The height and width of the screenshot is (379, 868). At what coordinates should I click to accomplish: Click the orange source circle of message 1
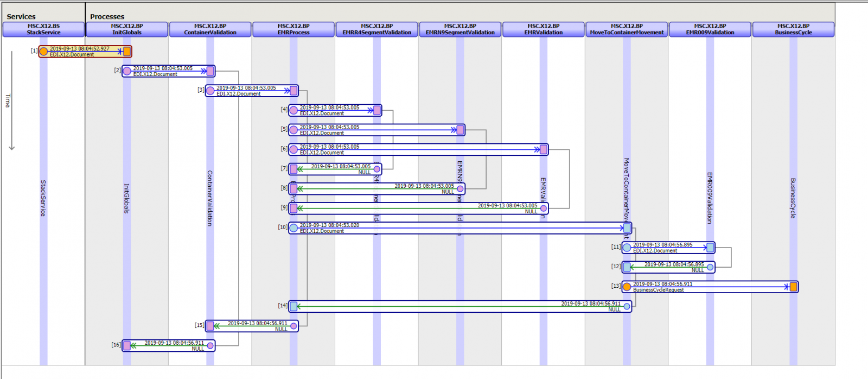(x=43, y=52)
